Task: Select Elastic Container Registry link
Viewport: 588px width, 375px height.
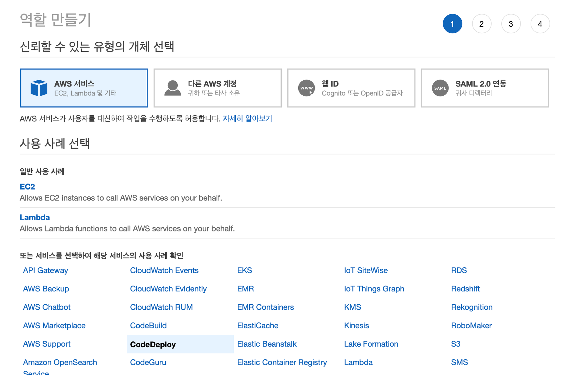Action: pos(282,362)
